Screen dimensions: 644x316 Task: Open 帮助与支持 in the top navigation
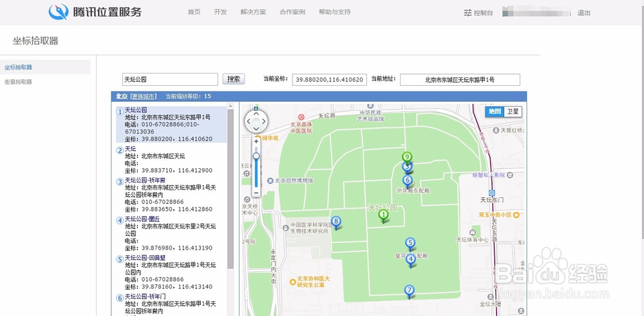click(x=335, y=12)
